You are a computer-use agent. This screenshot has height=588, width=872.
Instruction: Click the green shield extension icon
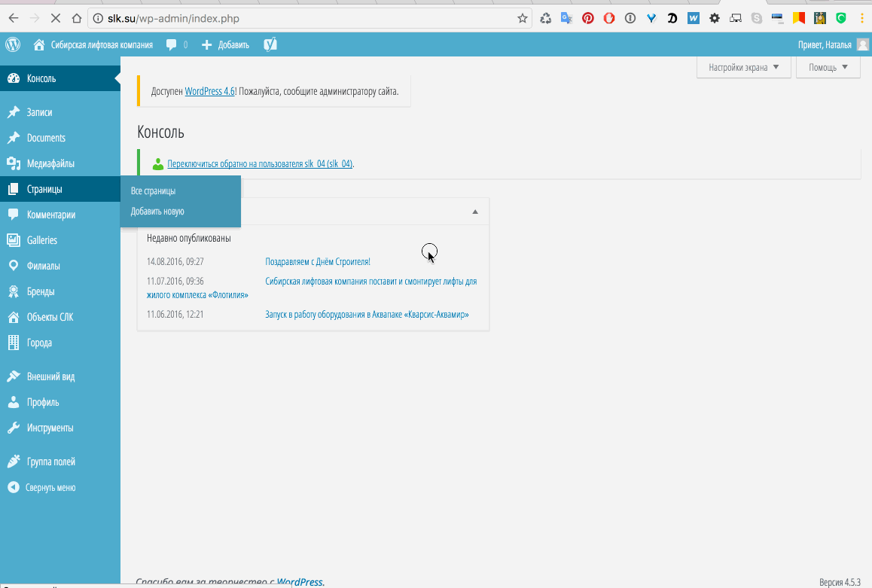841,18
